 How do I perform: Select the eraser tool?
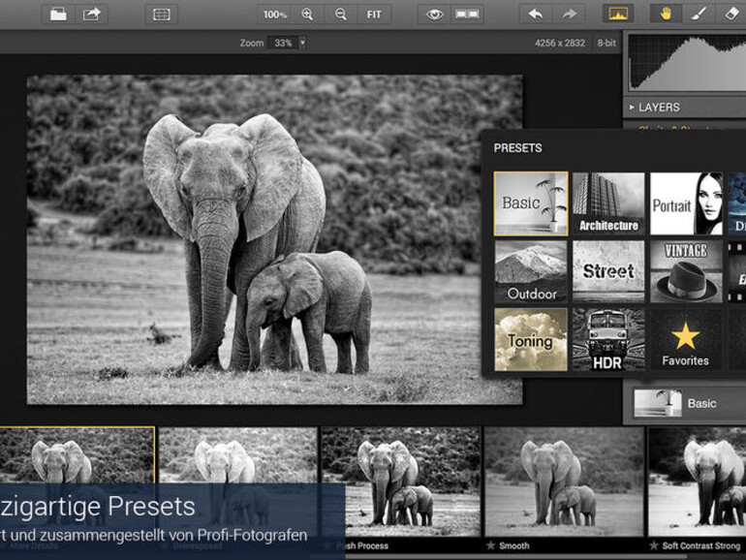pos(731,15)
